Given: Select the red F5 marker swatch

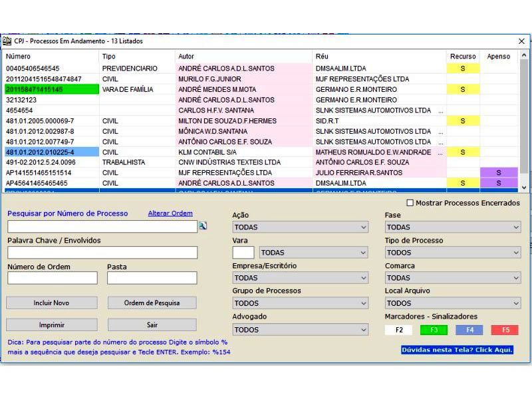Looking at the screenshot, I should (x=505, y=330).
